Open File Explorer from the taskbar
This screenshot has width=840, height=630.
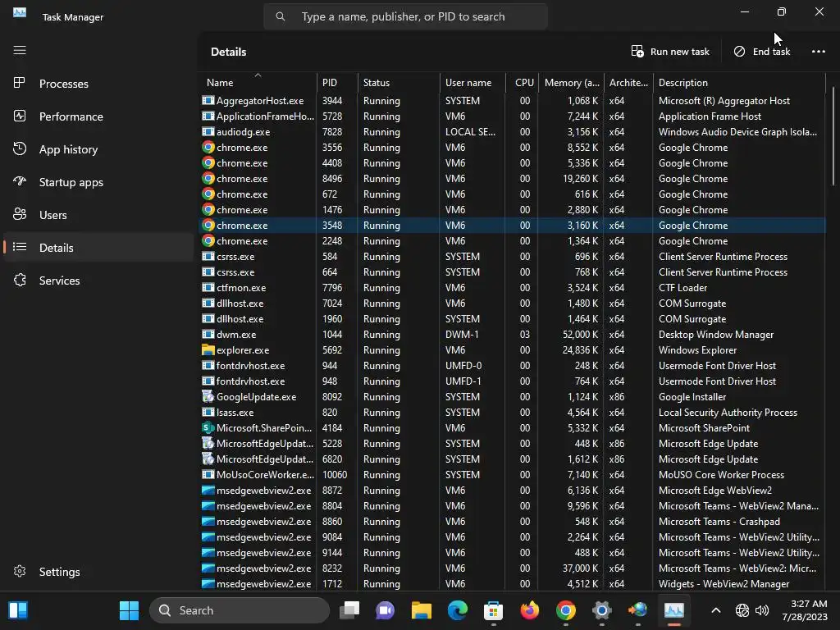(421, 610)
